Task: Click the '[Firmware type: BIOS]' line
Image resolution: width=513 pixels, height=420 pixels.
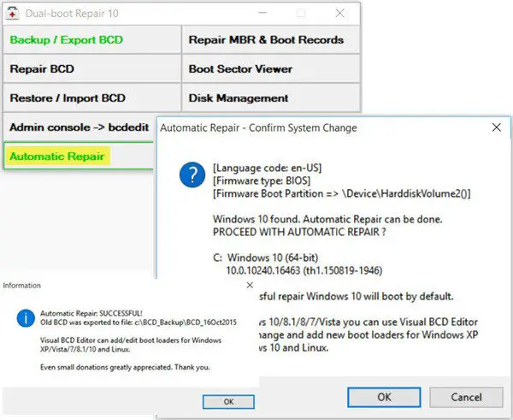Action: [262, 180]
